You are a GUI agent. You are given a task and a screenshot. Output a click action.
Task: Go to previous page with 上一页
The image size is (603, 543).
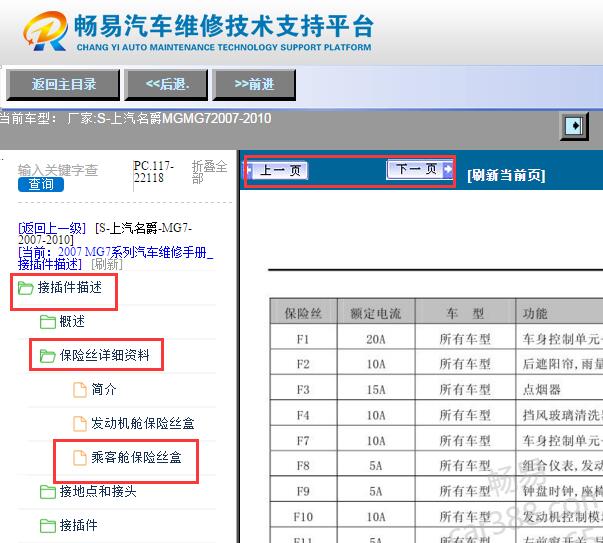pos(277,170)
